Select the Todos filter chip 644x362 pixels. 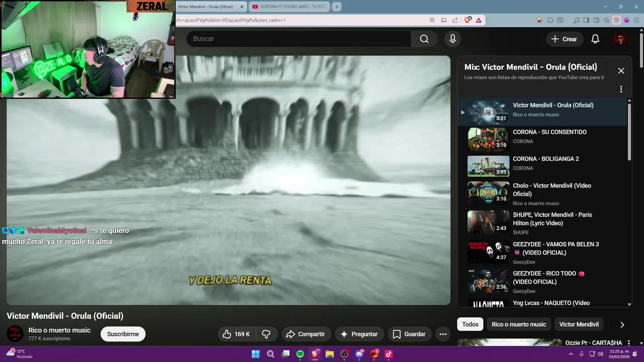click(x=470, y=324)
